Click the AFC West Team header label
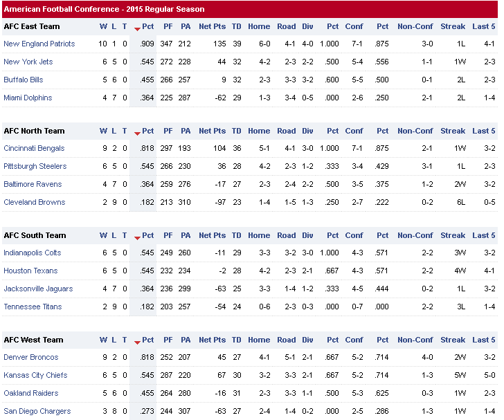Image resolution: width=504 pixels, height=420 pixels. pyautogui.click(x=33, y=340)
